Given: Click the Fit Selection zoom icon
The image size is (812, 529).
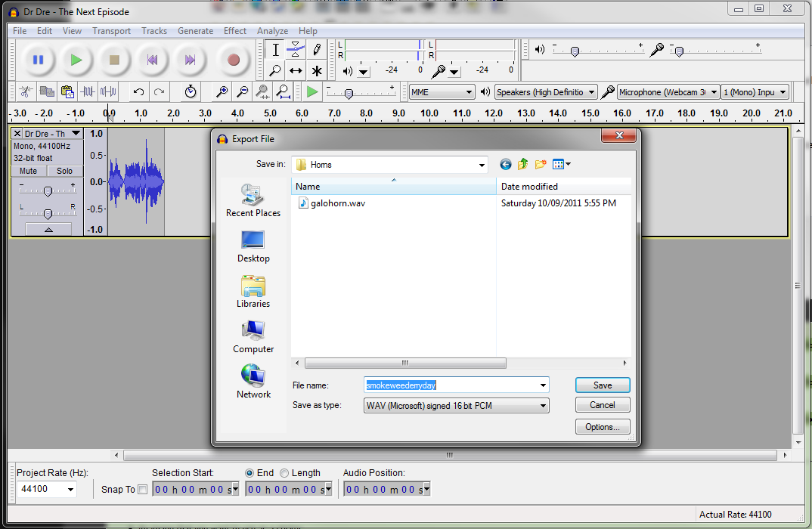Looking at the screenshot, I should (262, 92).
